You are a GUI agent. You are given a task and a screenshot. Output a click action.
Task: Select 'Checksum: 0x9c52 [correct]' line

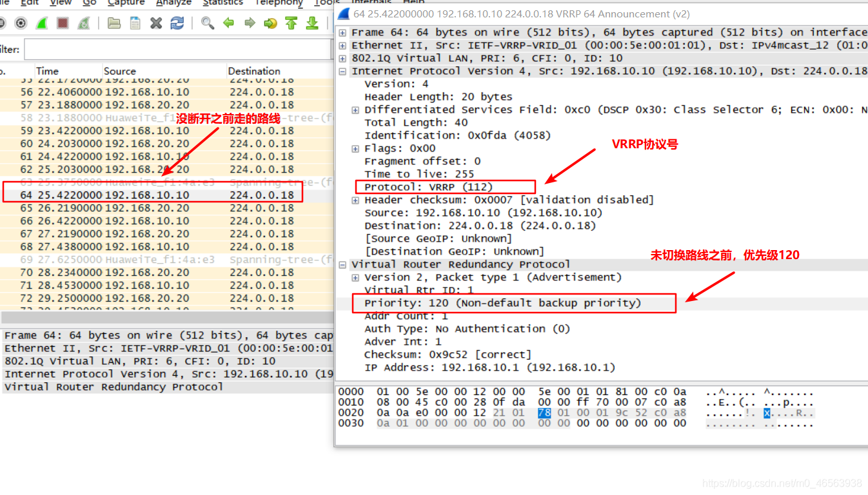coord(448,354)
